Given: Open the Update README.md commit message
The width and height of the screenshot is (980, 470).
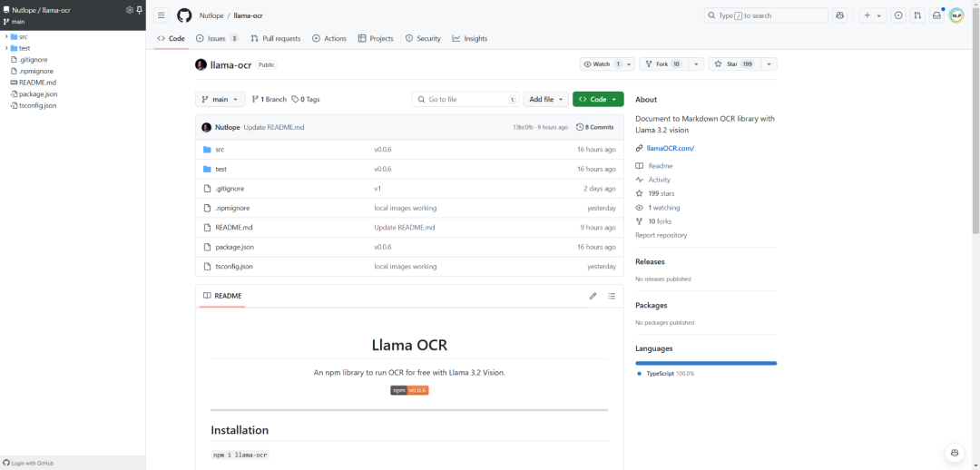Looking at the screenshot, I should [274, 128].
